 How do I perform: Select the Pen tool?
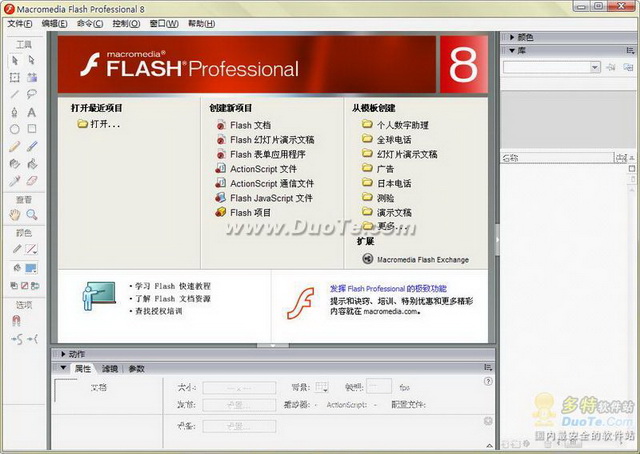pyautogui.click(x=15, y=112)
